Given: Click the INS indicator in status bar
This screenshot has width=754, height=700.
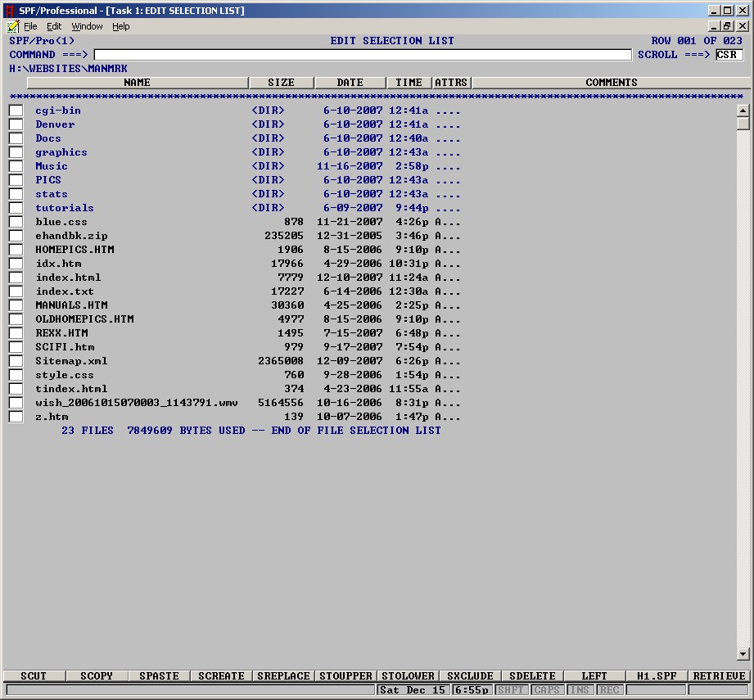Looking at the screenshot, I should 580,690.
